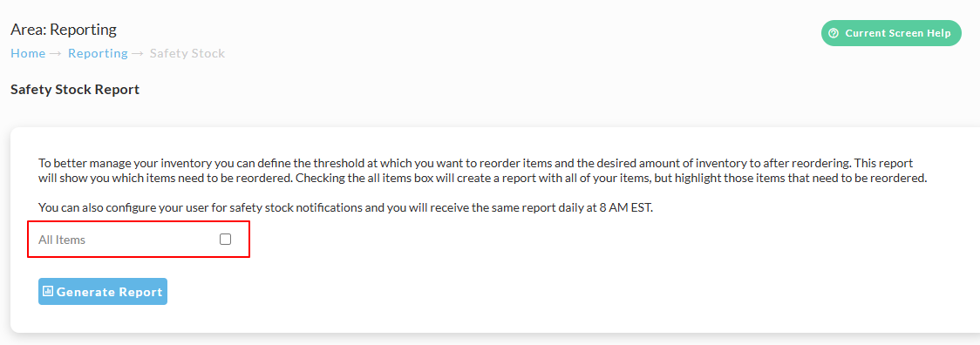
Task: Click the line starting 'will show you which items'
Action: tap(482, 178)
